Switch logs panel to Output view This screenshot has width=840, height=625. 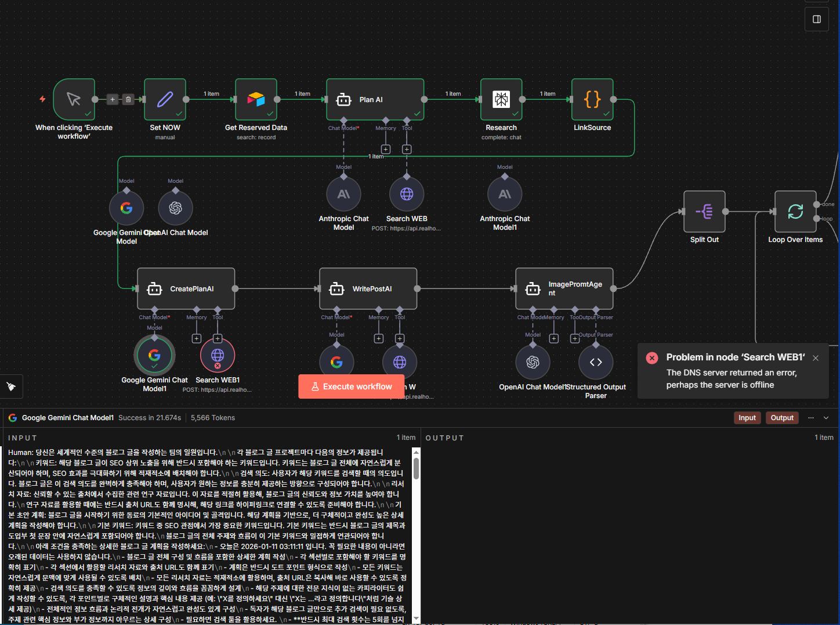point(782,418)
